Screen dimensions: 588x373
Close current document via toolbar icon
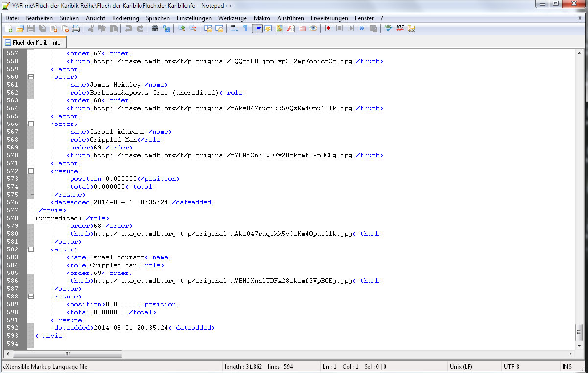53,29
